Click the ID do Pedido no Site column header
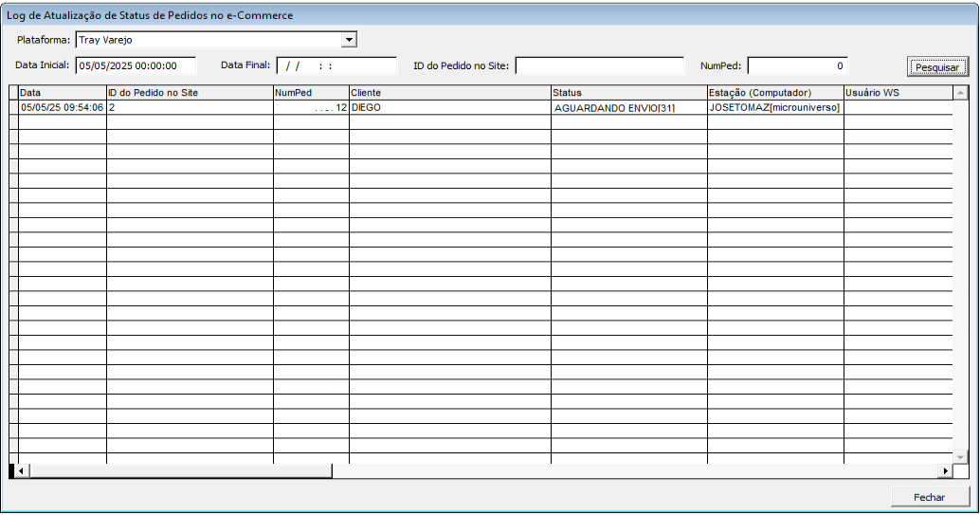 coord(190,93)
